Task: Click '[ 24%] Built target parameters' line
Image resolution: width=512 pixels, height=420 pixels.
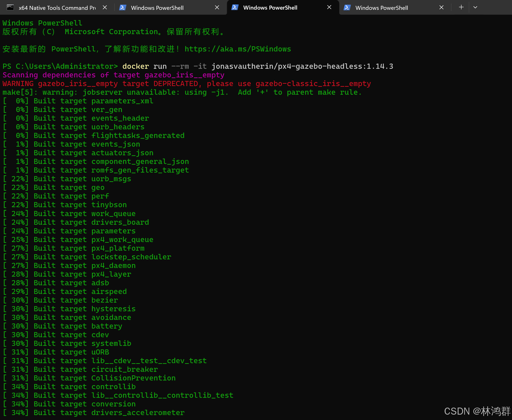Action: pyautogui.click(x=69, y=231)
